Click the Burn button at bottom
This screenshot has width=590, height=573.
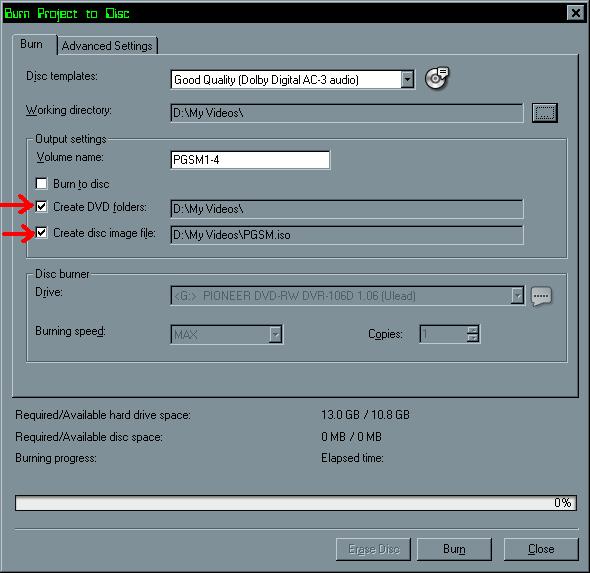(454, 549)
